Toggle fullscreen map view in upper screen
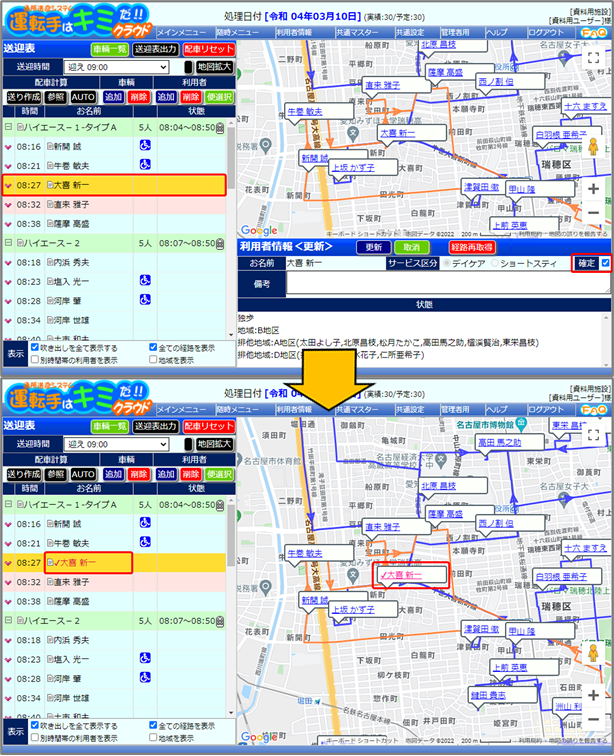This screenshot has height=756, width=614. click(x=594, y=58)
